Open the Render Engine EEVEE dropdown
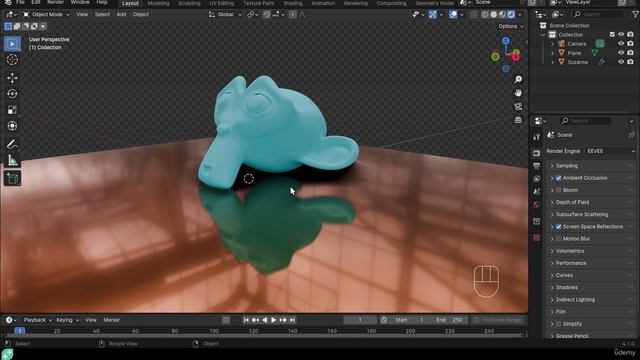 tap(610, 151)
